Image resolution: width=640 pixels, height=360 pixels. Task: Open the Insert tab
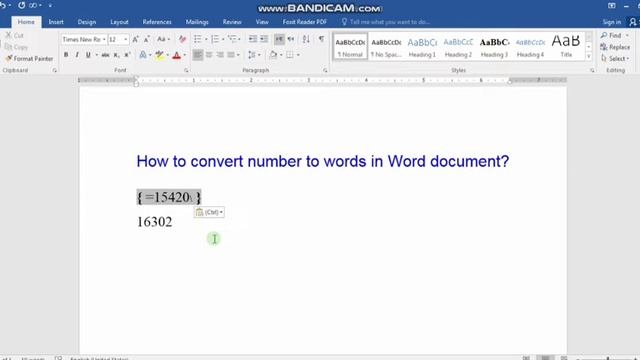coord(56,22)
